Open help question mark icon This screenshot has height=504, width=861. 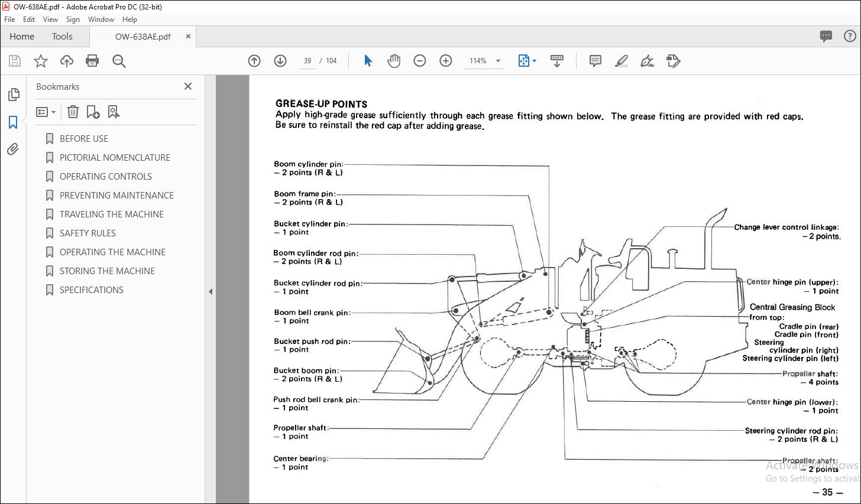click(849, 37)
